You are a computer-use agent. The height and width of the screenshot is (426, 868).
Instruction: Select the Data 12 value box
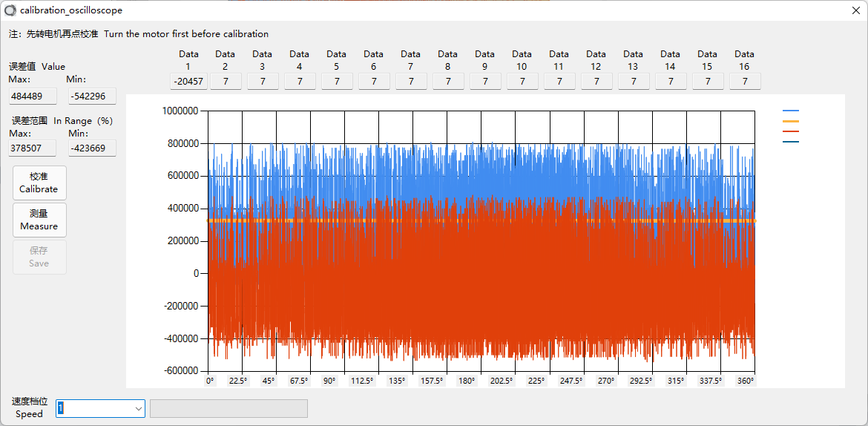(596, 82)
